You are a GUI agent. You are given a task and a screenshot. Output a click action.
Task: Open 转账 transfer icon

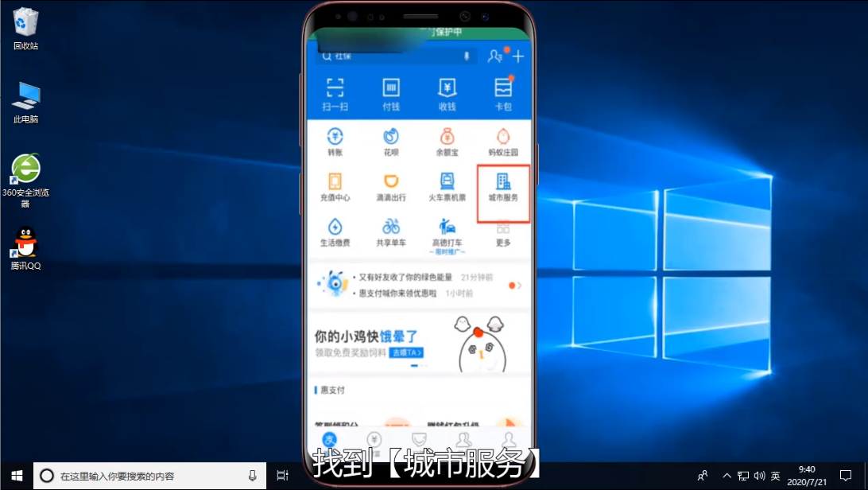335,140
